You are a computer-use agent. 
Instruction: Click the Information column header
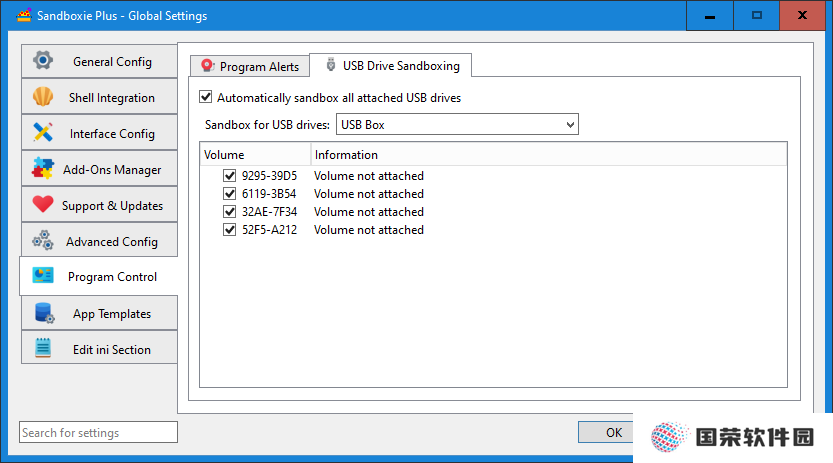click(549, 155)
